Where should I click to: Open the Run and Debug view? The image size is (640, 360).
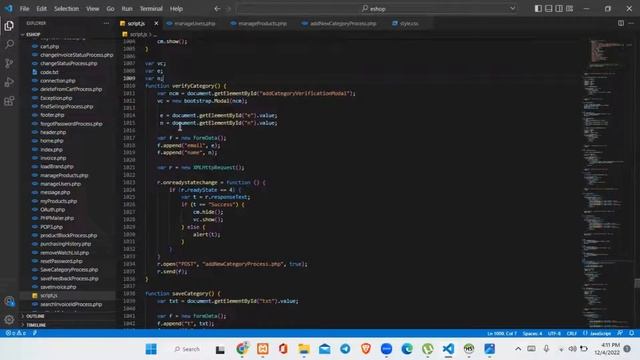9,82
